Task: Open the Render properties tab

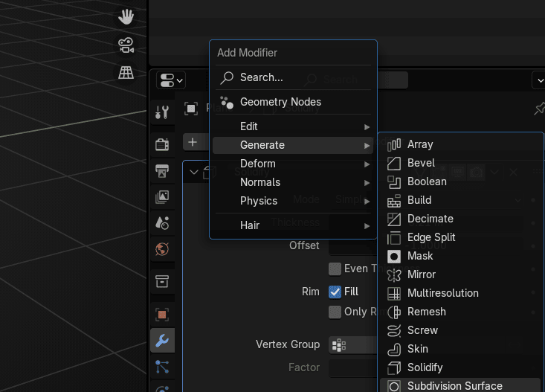Action: [162, 144]
